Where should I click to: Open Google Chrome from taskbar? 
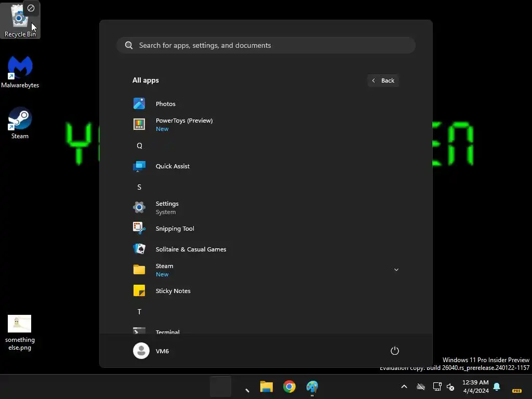[x=289, y=387]
